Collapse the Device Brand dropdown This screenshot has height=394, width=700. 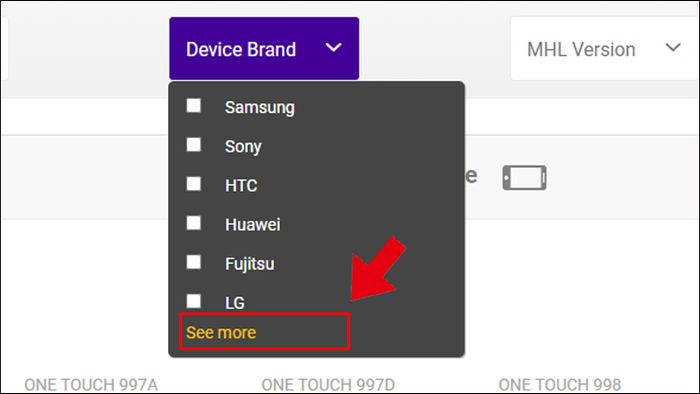[264, 49]
